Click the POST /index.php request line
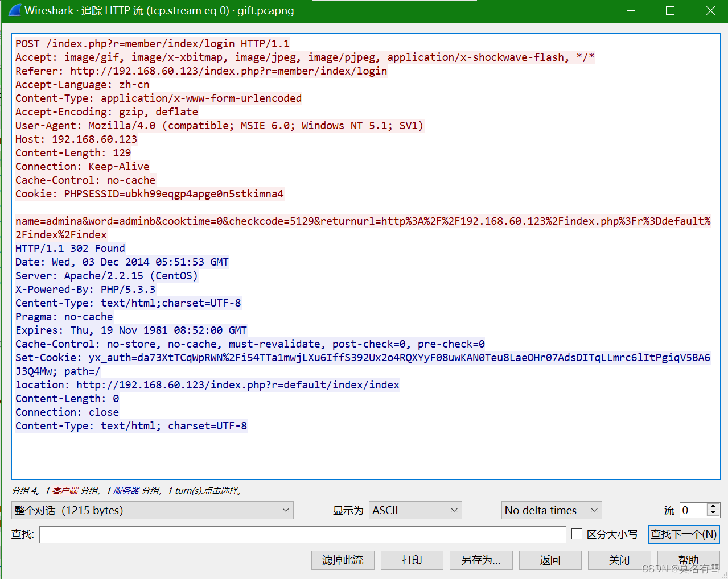The image size is (728, 579). pos(153,44)
